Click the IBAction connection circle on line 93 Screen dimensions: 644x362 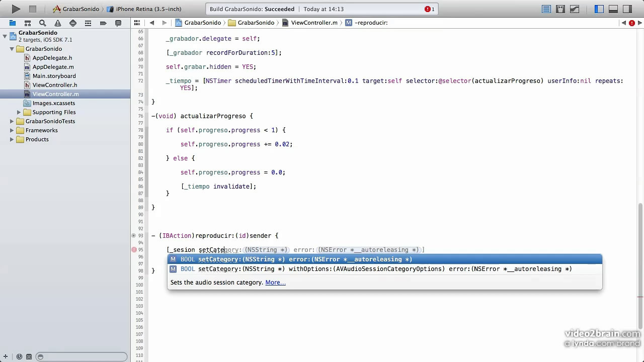[x=134, y=235]
